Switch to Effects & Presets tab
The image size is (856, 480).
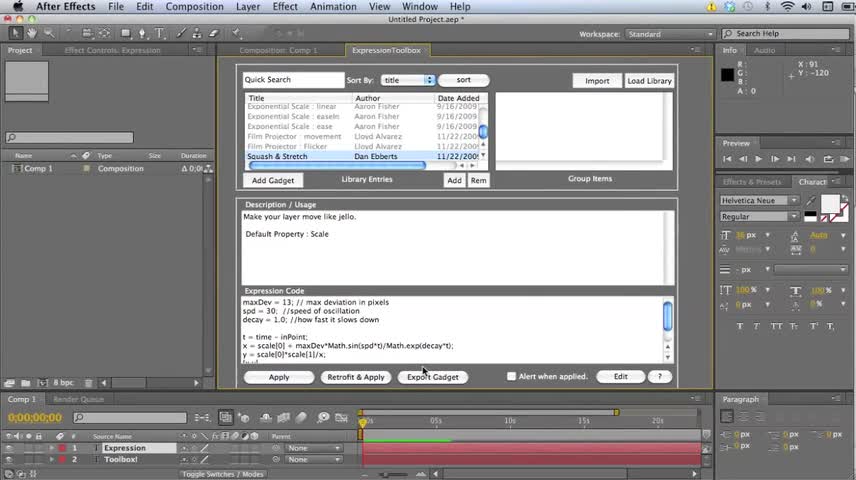[752, 182]
